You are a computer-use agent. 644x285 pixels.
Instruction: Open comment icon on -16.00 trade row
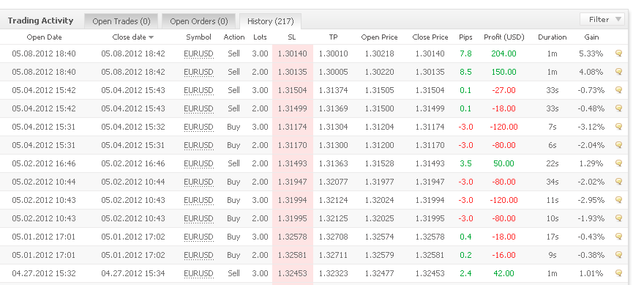[618, 254]
